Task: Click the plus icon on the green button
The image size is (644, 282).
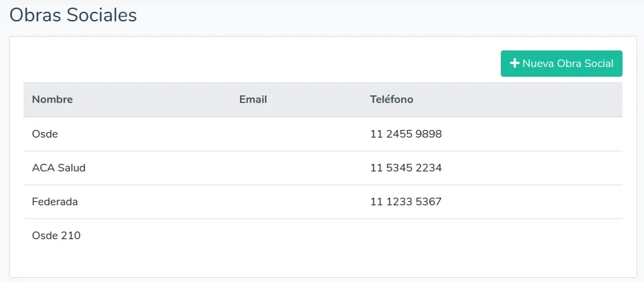Action: (515, 64)
